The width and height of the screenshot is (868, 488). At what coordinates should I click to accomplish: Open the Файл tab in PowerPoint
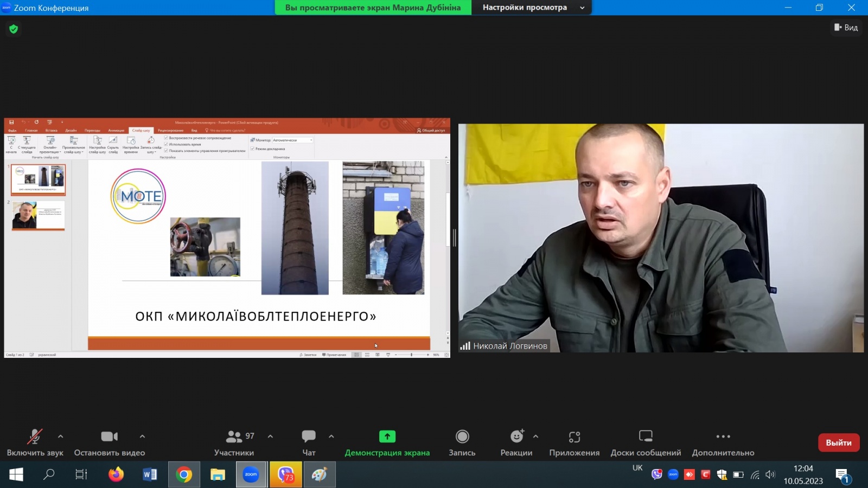point(12,131)
